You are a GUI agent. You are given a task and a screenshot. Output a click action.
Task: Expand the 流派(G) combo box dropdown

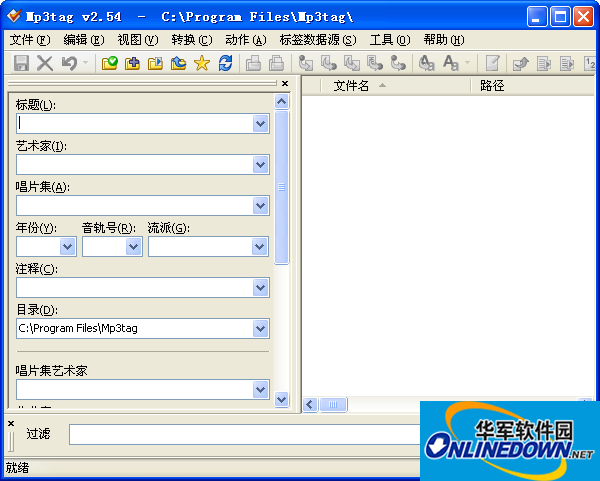tap(259, 246)
